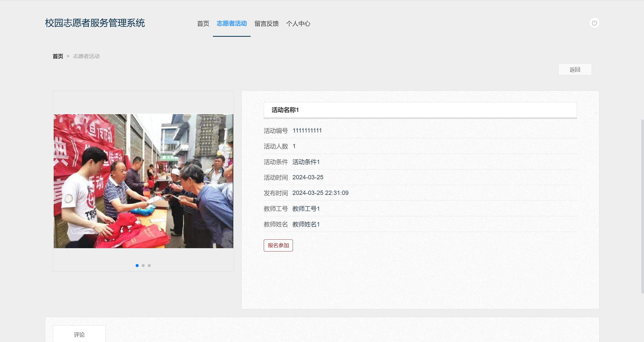Click the 教师姓名1 value
Image resolution: width=644 pixels, height=342 pixels.
point(306,224)
